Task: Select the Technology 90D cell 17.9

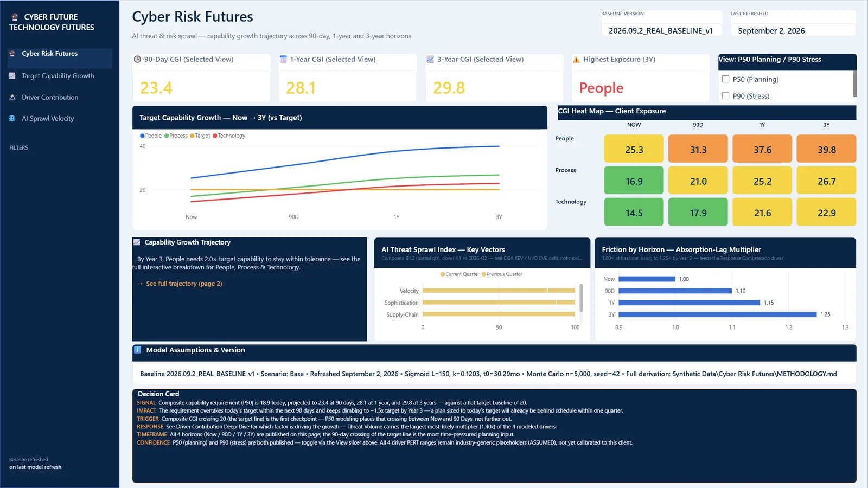Action: [698, 212]
